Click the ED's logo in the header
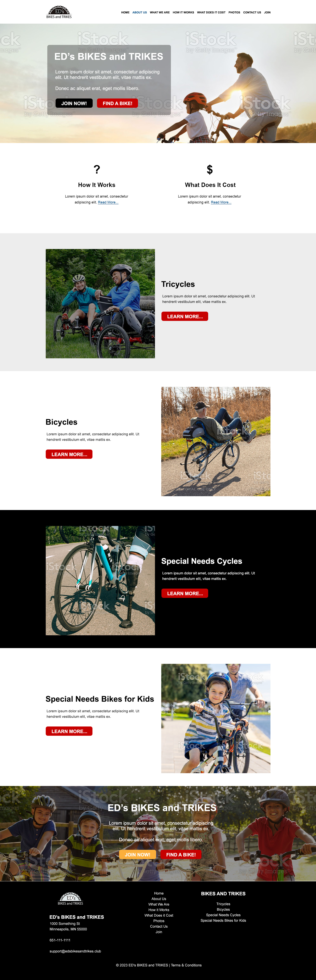 coord(59,12)
